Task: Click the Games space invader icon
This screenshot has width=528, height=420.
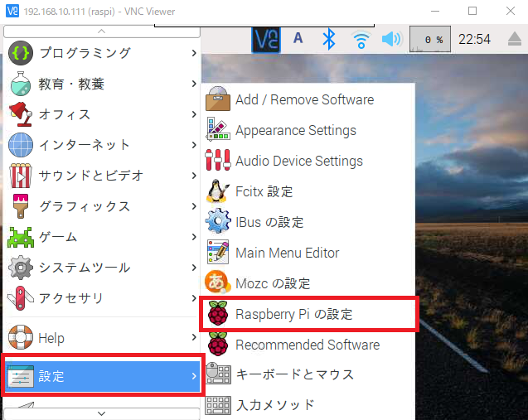Action: coord(21,237)
